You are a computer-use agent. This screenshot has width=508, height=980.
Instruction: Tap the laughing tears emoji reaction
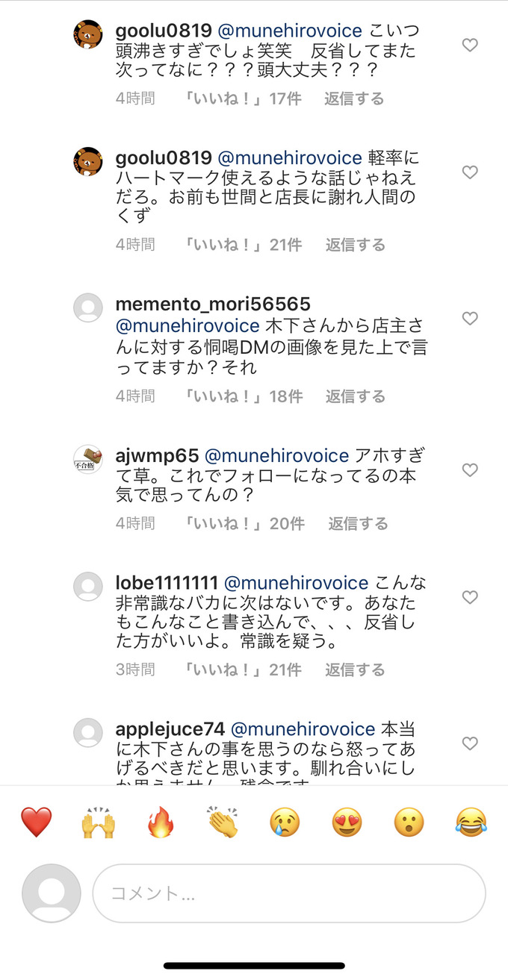point(471,823)
